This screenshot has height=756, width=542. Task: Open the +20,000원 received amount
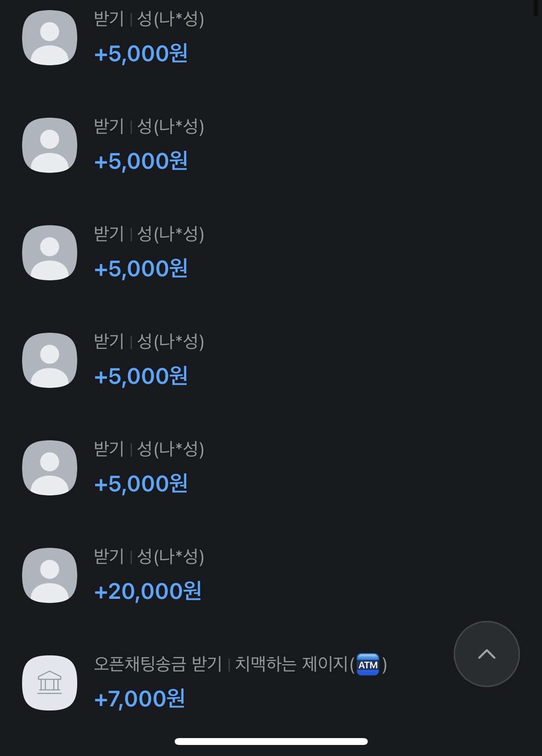(148, 591)
